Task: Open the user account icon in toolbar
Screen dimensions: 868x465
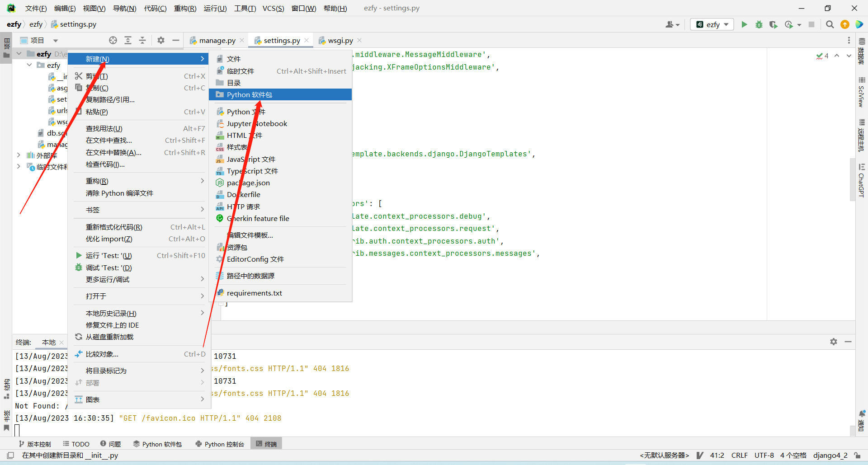Action: point(672,24)
